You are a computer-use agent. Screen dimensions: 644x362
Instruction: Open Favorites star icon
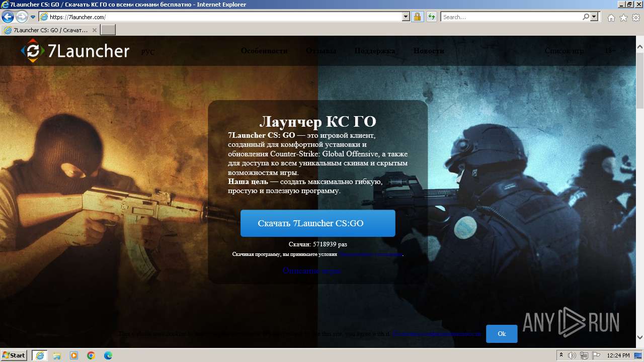(623, 18)
